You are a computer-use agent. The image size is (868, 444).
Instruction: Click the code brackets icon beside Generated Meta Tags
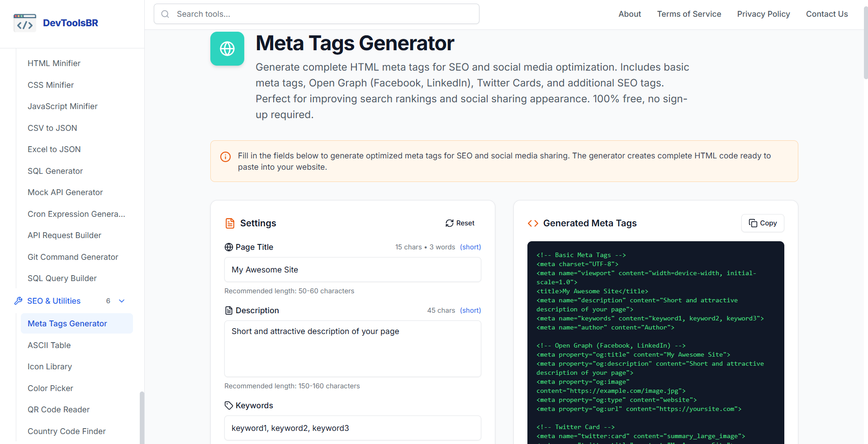pos(532,223)
